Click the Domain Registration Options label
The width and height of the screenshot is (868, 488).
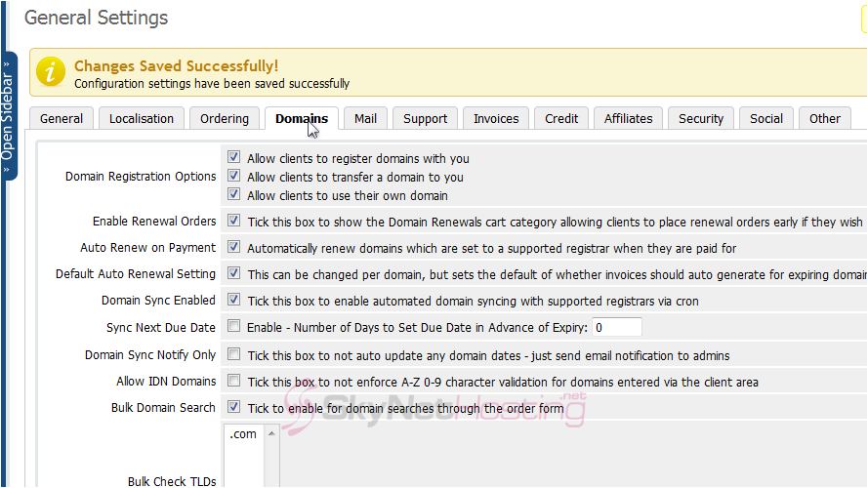[x=141, y=177]
